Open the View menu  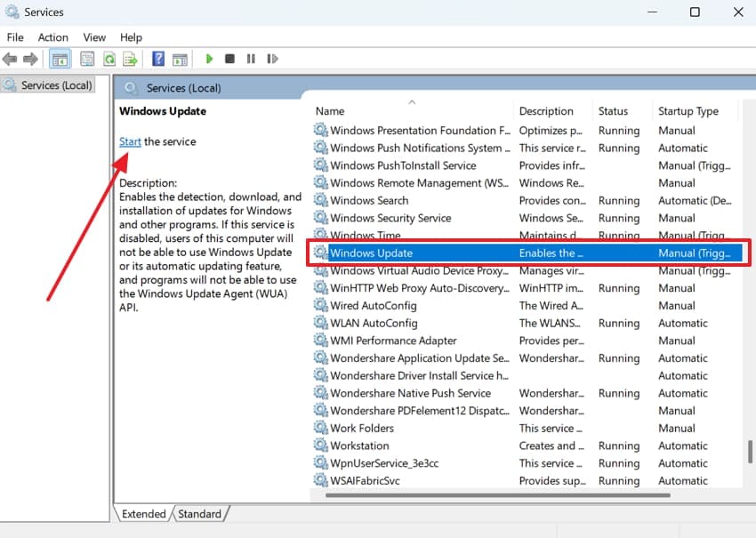coord(94,37)
